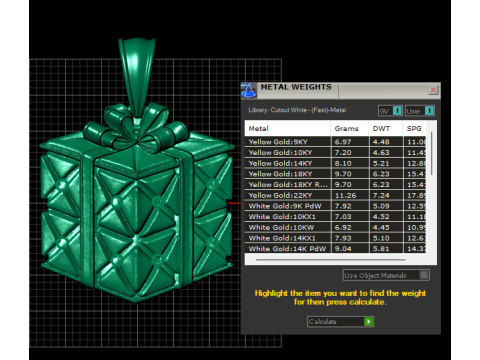Viewport: 480px width, 360px height.
Task: Click the 4.48 DWT value
Action: click(x=381, y=142)
